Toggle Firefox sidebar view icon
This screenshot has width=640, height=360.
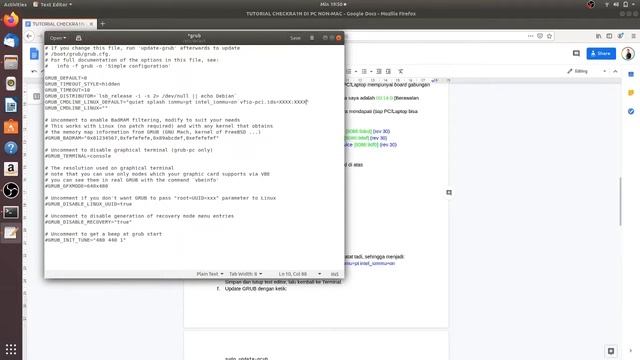click(x=609, y=36)
